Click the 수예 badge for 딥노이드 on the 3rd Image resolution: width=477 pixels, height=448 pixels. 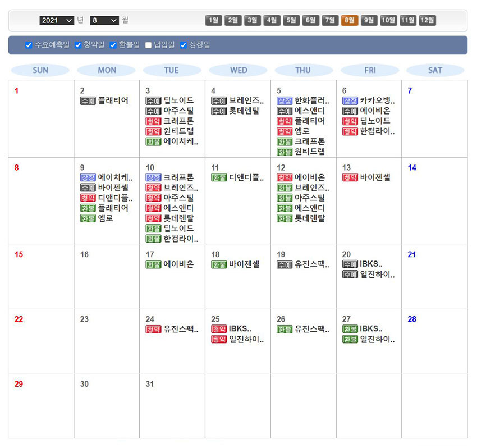pyautogui.click(x=153, y=100)
